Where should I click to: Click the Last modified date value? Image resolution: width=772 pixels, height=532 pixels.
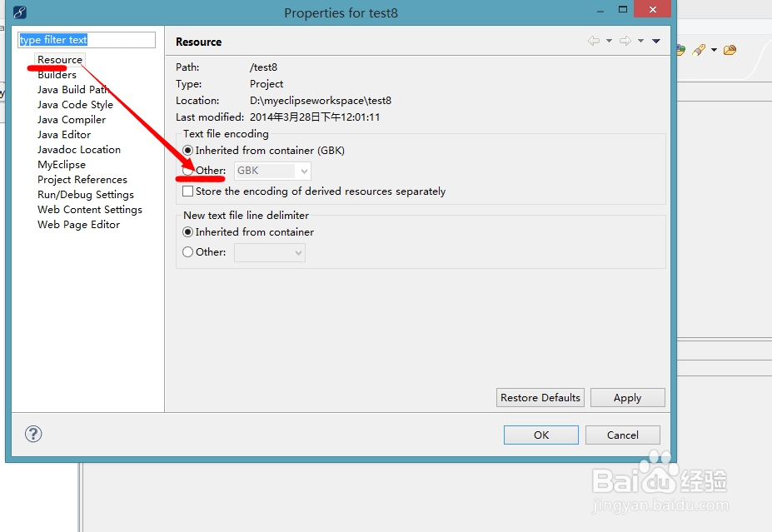click(315, 117)
